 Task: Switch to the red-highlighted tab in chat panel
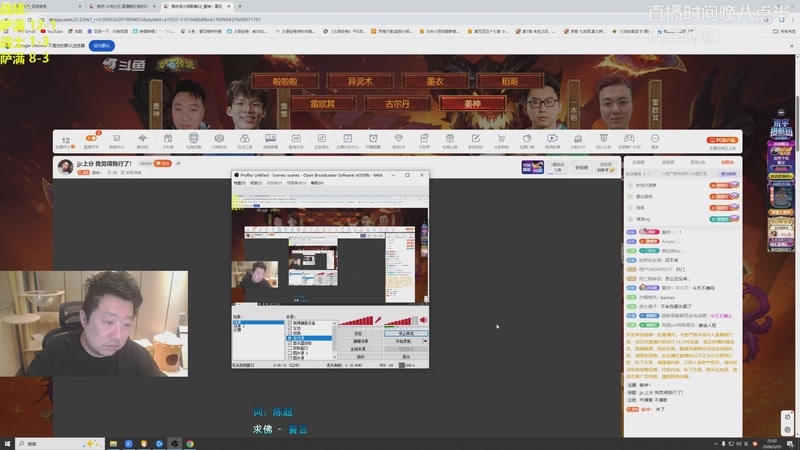727,162
